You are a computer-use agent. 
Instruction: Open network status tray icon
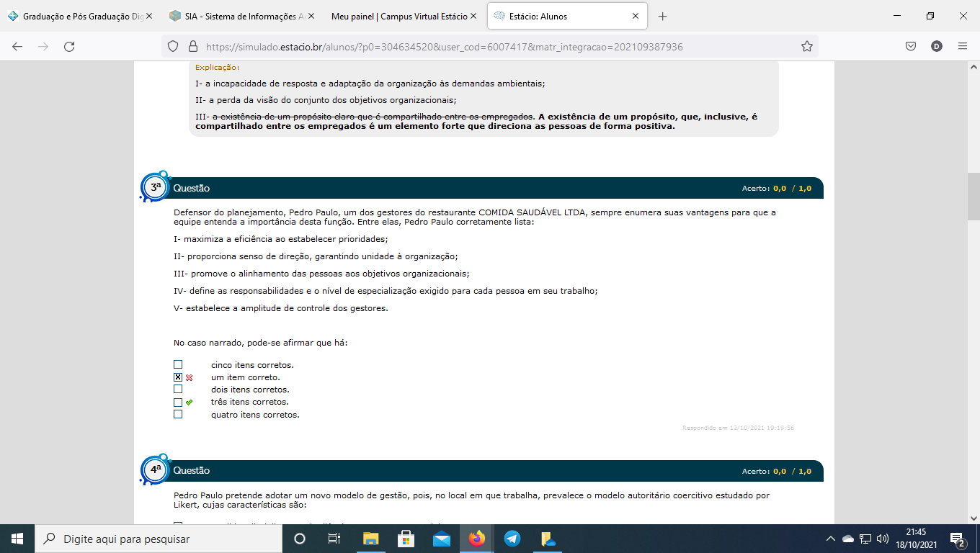865,539
